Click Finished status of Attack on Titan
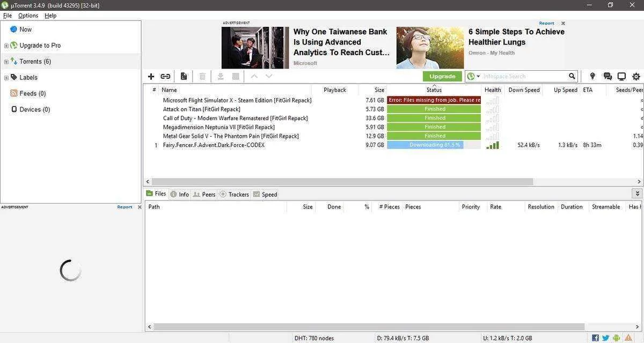The width and height of the screenshot is (644, 343). tap(434, 109)
